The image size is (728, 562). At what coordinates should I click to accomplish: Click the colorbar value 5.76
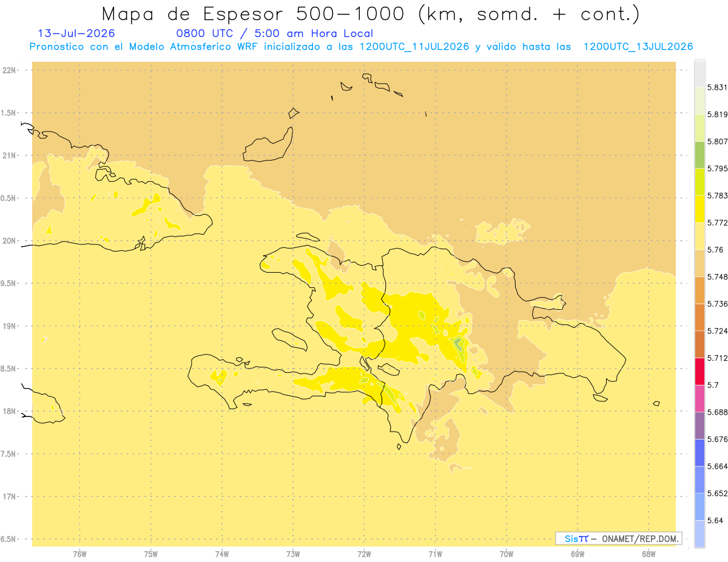point(715,250)
